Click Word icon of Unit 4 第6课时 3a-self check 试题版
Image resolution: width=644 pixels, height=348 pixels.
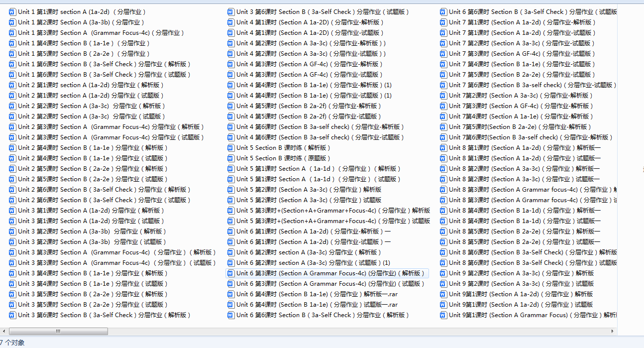(231, 137)
